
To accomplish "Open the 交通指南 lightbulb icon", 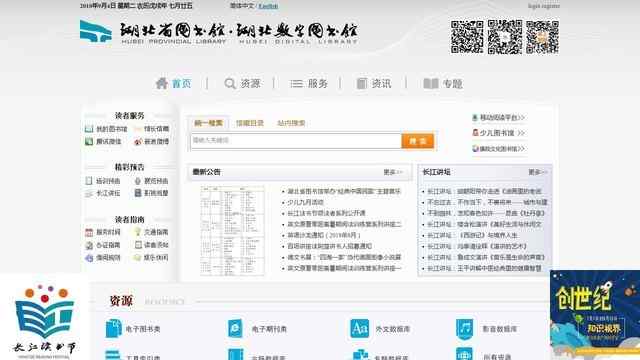I will [138, 232].
